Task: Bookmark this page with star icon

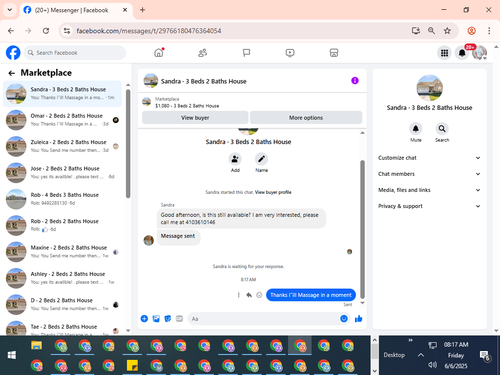Action: [x=447, y=31]
